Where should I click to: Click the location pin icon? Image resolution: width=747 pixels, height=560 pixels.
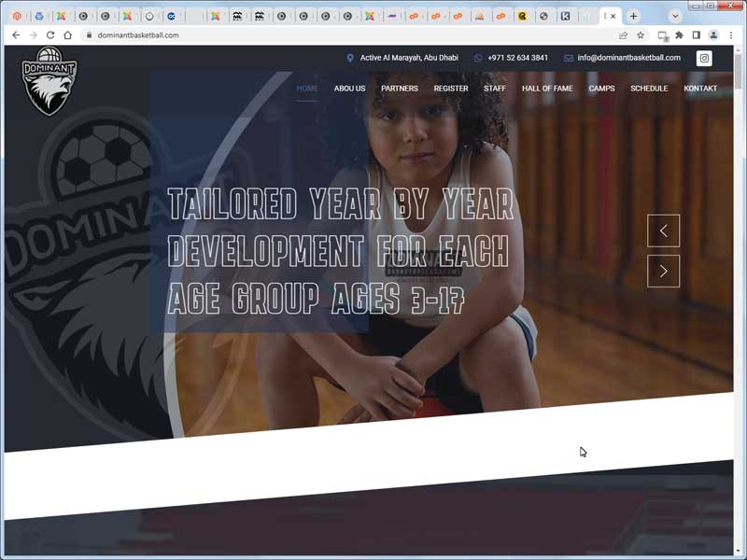tap(350, 58)
